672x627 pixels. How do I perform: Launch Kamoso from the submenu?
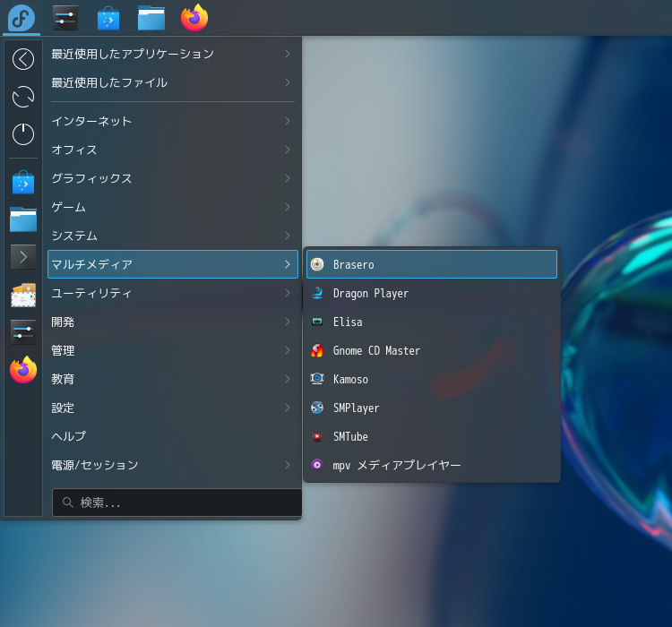[432, 379]
